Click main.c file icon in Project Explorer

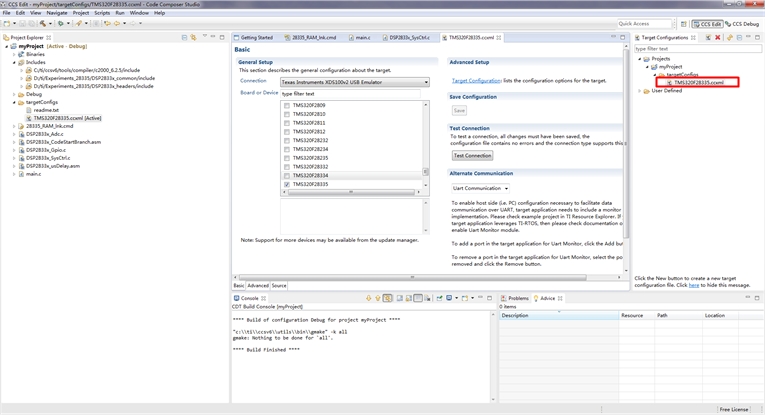pyautogui.click(x=21, y=174)
